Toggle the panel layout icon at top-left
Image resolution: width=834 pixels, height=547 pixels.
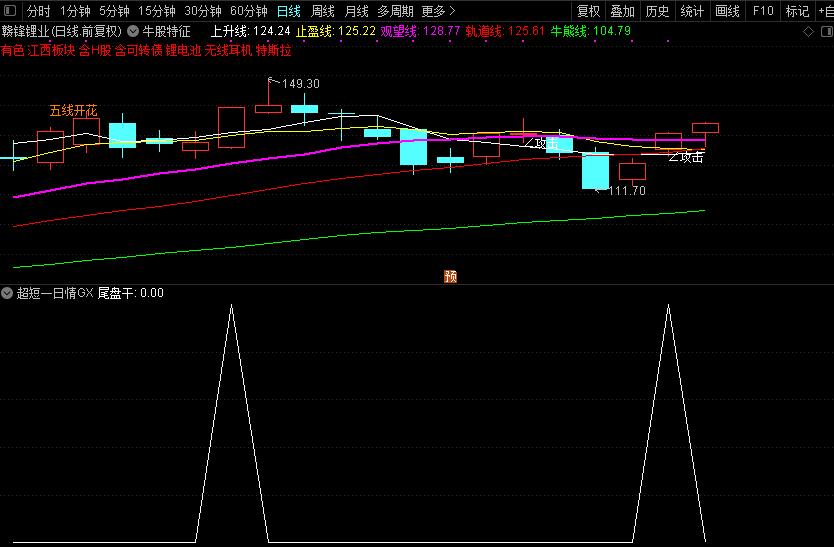coord(10,11)
